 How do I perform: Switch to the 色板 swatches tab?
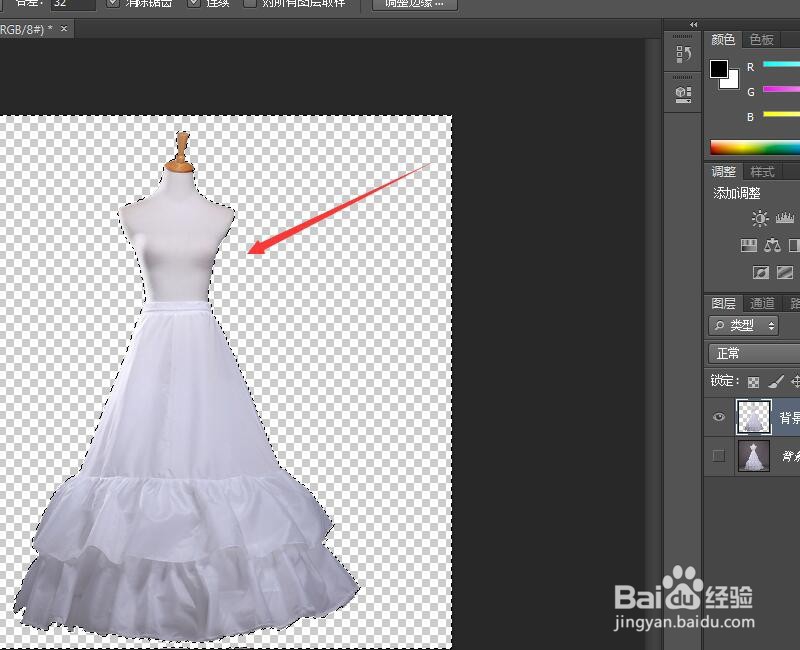pyautogui.click(x=762, y=40)
